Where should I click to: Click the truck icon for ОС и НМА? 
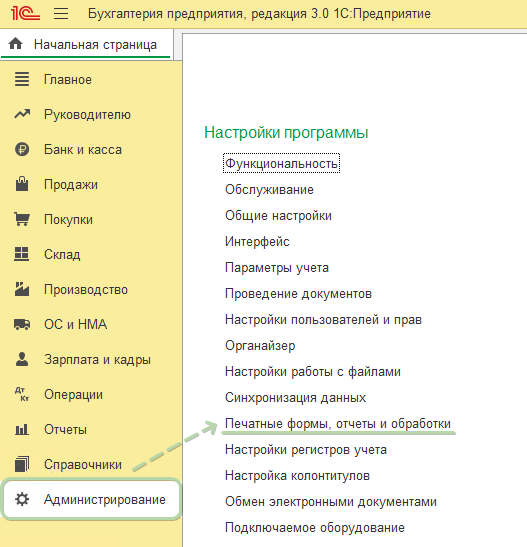pyautogui.click(x=22, y=324)
